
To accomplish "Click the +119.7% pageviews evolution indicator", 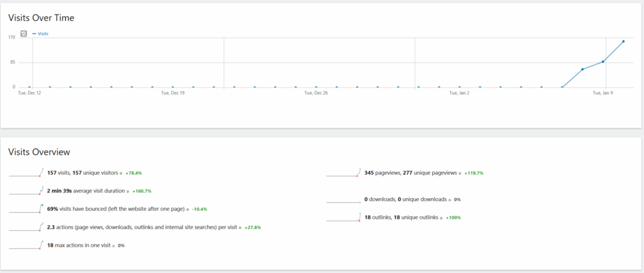I will coord(473,172).
